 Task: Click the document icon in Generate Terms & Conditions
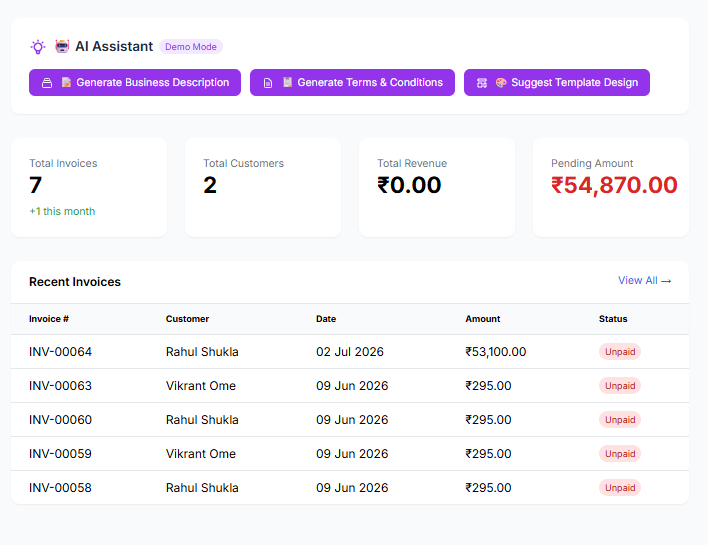268,83
